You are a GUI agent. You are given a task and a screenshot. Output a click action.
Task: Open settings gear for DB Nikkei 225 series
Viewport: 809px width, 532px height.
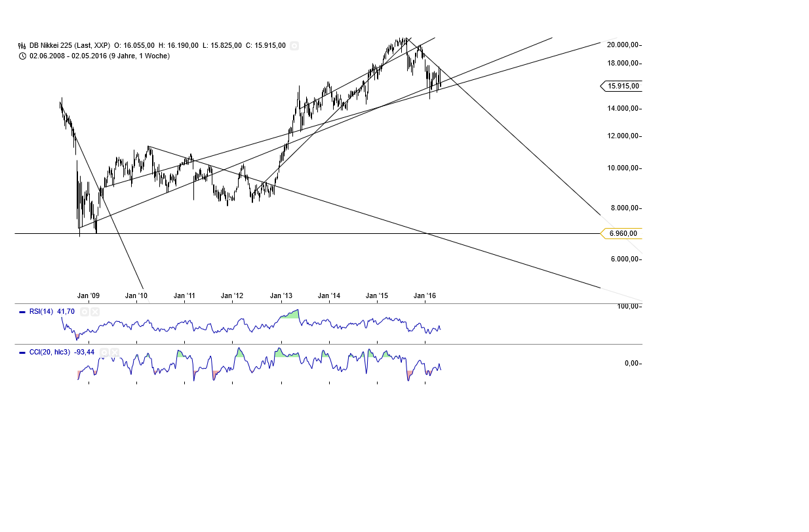294,46
